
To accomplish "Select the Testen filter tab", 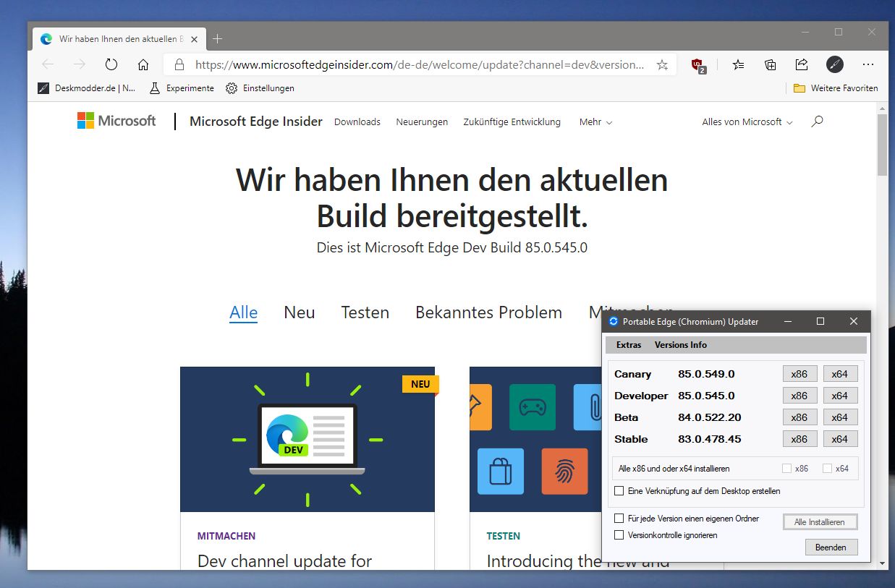I will pos(365,312).
